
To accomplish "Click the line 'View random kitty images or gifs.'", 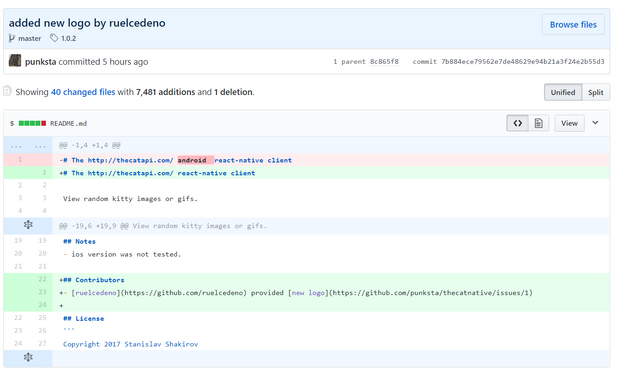I will click(x=130, y=199).
